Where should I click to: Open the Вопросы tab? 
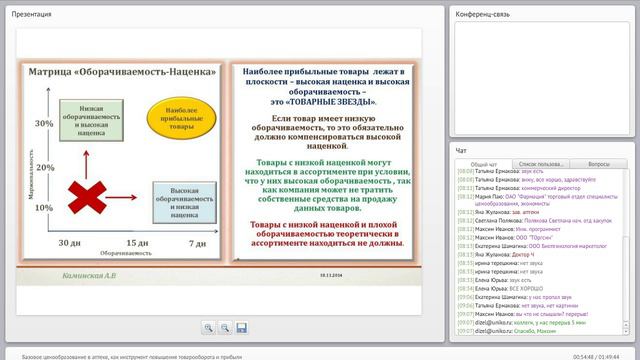click(599, 164)
